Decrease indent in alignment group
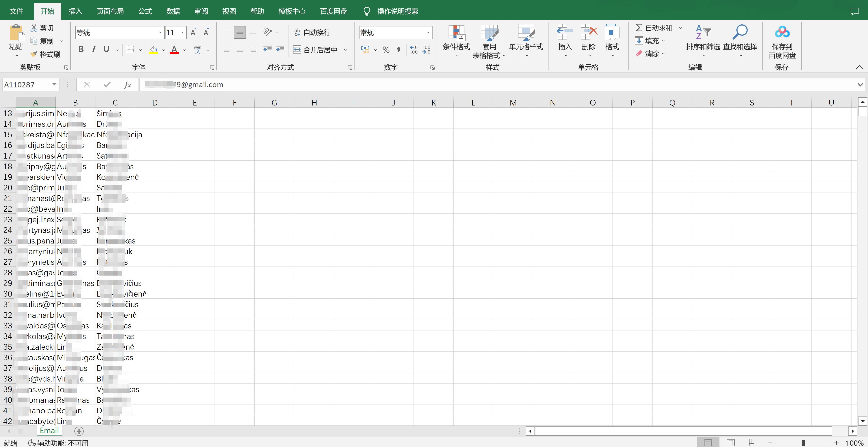The height and width of the screenshot is (447, 868). (x=267, y=50)
